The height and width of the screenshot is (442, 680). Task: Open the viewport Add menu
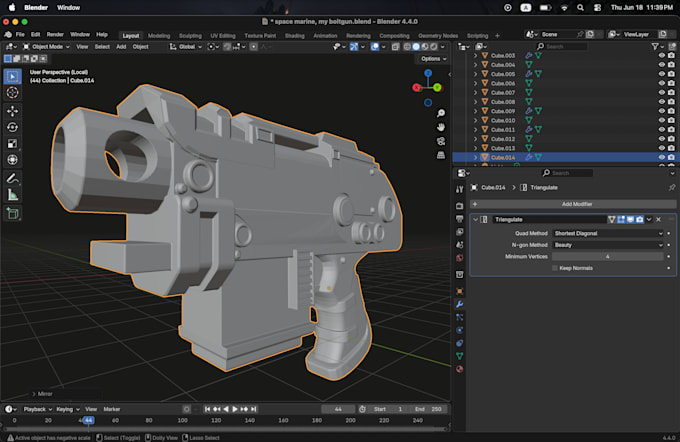pos(121,47)
